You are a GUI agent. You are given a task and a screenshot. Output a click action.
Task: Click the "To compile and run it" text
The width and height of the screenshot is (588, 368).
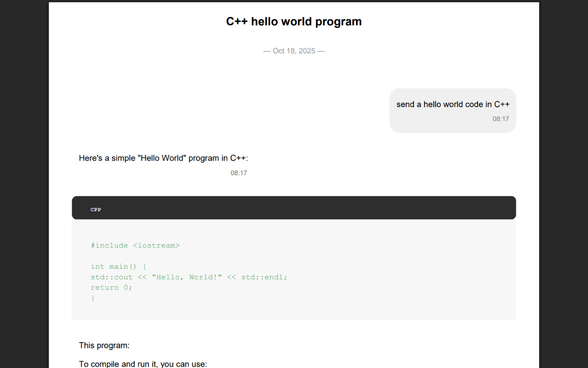coord(142,363)
